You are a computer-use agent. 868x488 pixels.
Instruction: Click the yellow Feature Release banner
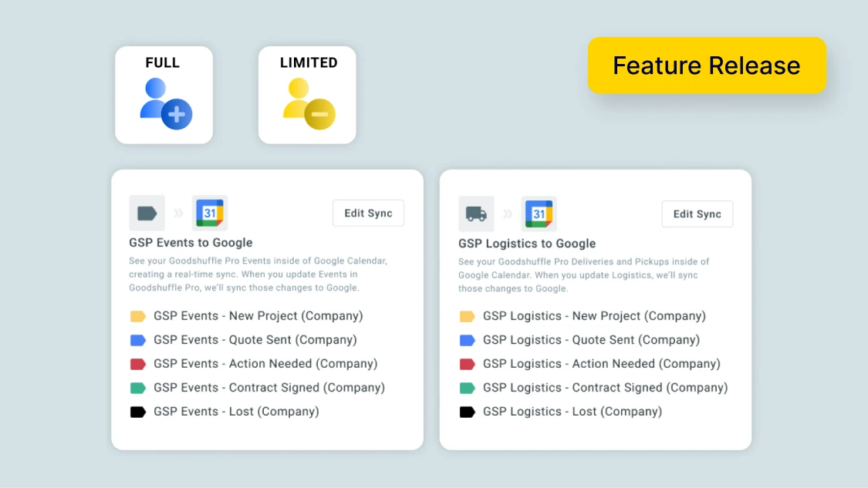tap(707, 66)
